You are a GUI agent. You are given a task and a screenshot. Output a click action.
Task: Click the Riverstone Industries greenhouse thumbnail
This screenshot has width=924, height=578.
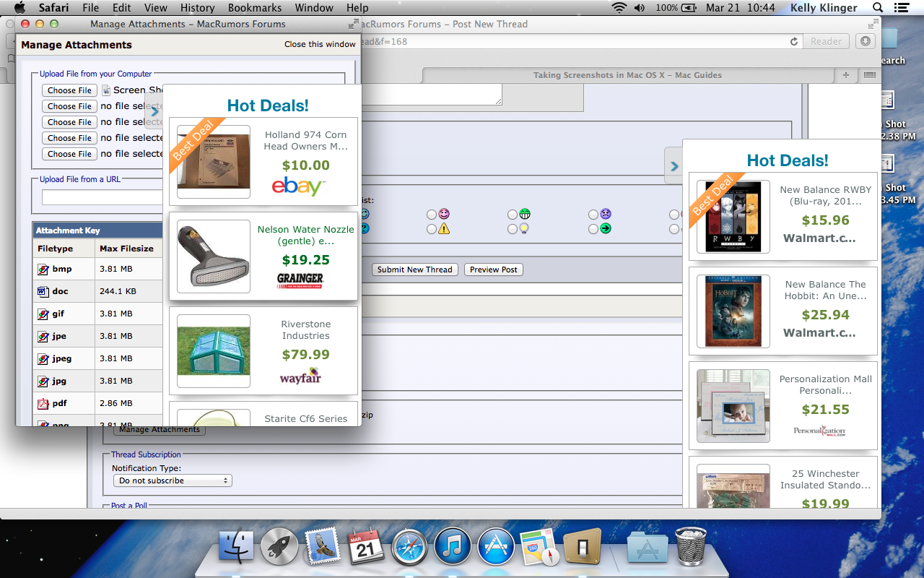click(x=214, y=351)
